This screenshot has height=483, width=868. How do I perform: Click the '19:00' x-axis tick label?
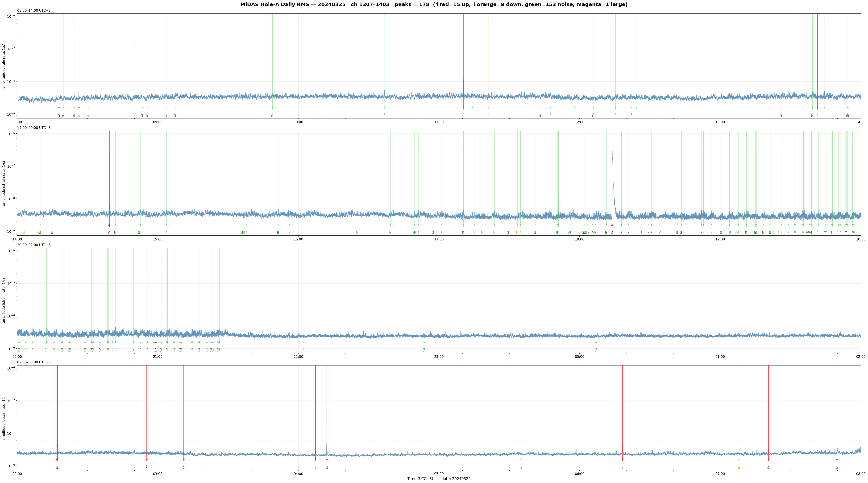tap(720, 239)
